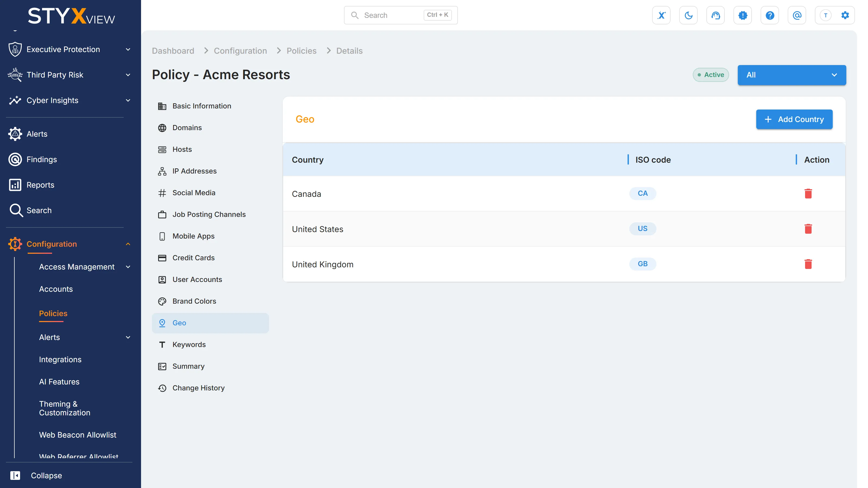Screen dimensions: 868x488
Task: Open the user avatar T icon
Action: [x=825, y=15]
